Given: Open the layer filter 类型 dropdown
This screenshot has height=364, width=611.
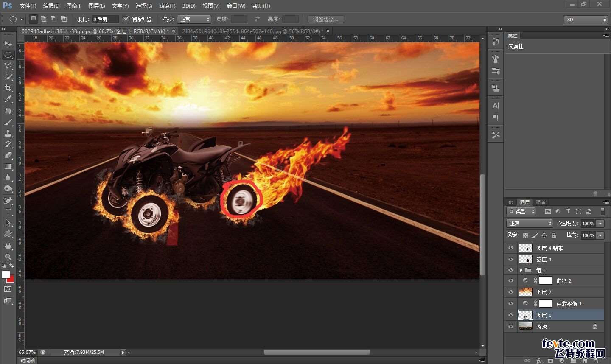Looking at the screenshot, I should [x=521, y=211].
